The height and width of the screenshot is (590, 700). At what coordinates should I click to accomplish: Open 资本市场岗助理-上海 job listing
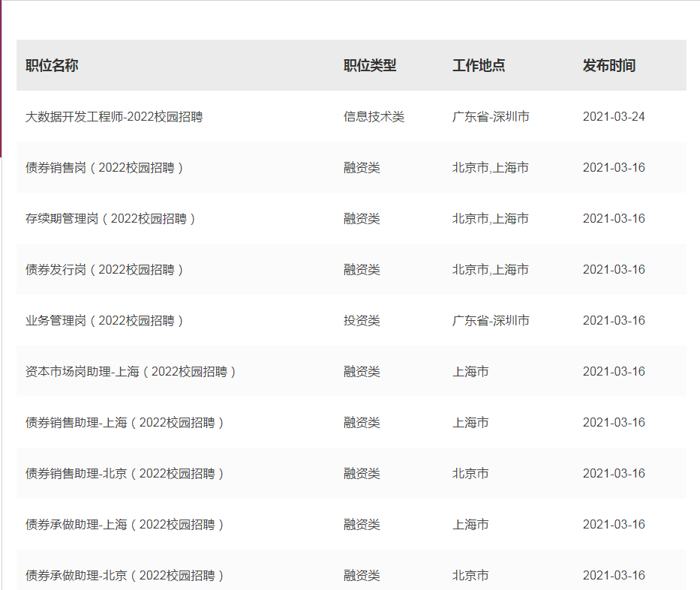(131, 372)
